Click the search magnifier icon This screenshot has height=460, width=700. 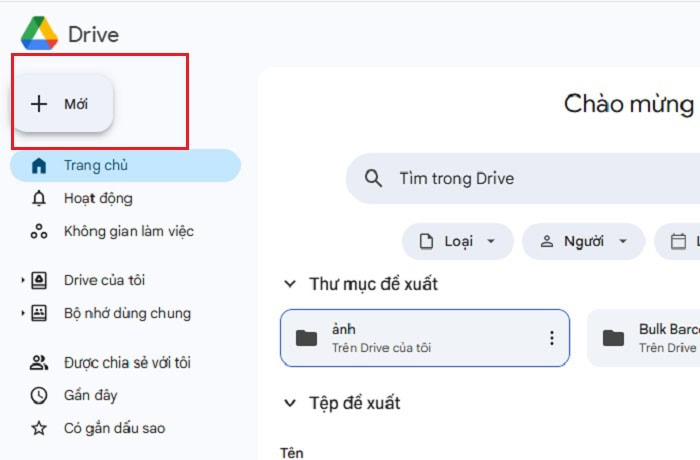tap(374, 179)
